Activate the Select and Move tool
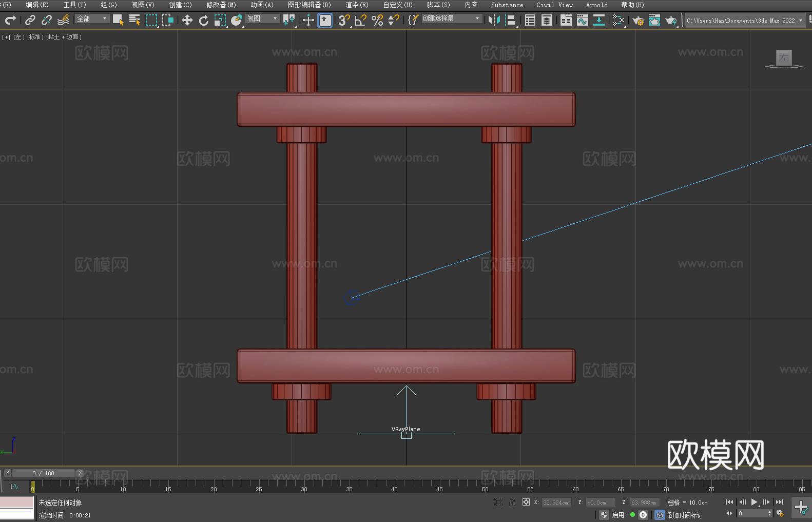812x522 pixels. [x=187, y=20]
